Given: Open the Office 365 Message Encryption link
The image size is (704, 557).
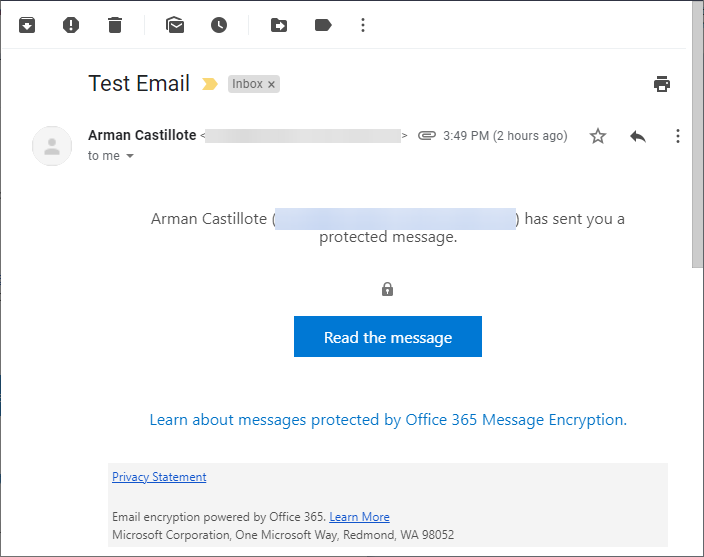Looking at the screenshot, I should (x=388, y=420).
